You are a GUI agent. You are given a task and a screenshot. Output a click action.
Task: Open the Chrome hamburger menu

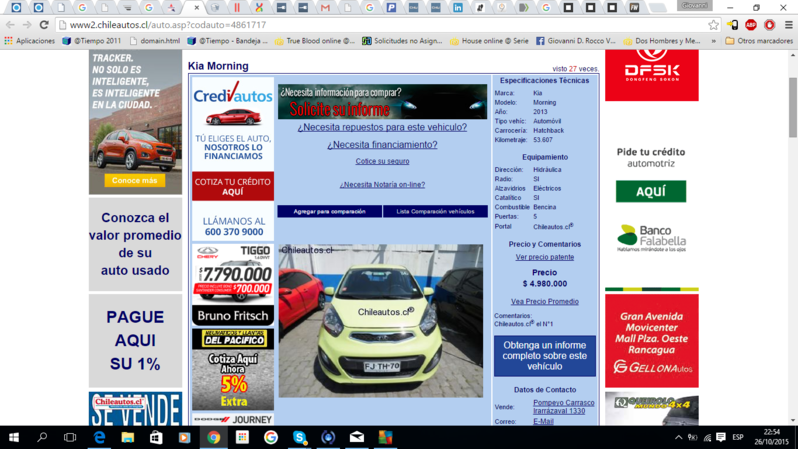click(x=788, y=24)
